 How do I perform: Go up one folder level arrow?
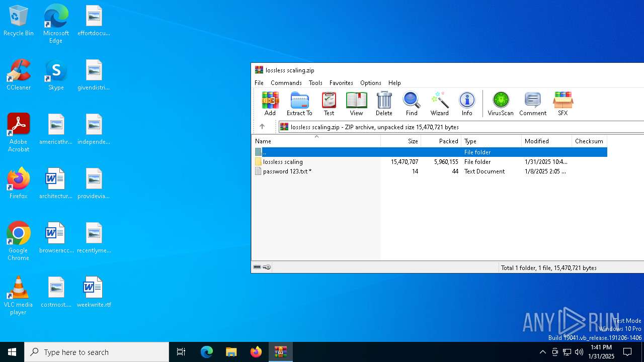(262, 127)
